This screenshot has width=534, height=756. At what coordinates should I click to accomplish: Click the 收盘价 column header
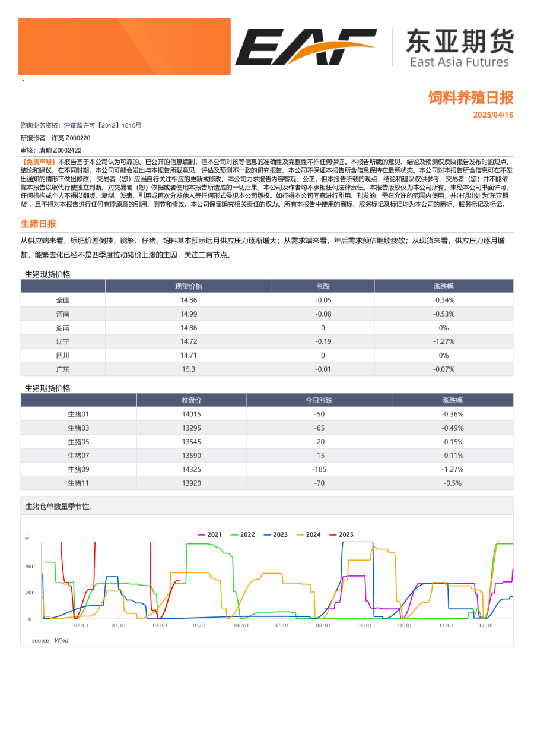[191, 400]
